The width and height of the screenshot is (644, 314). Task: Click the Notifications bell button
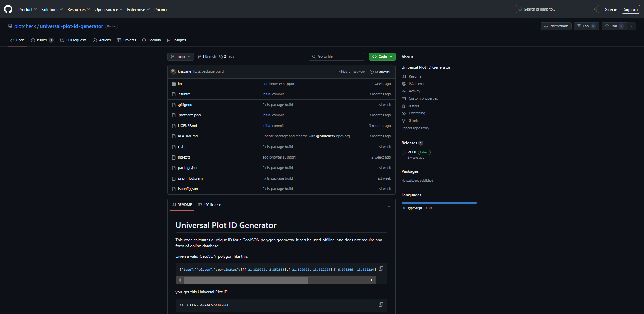556,26
